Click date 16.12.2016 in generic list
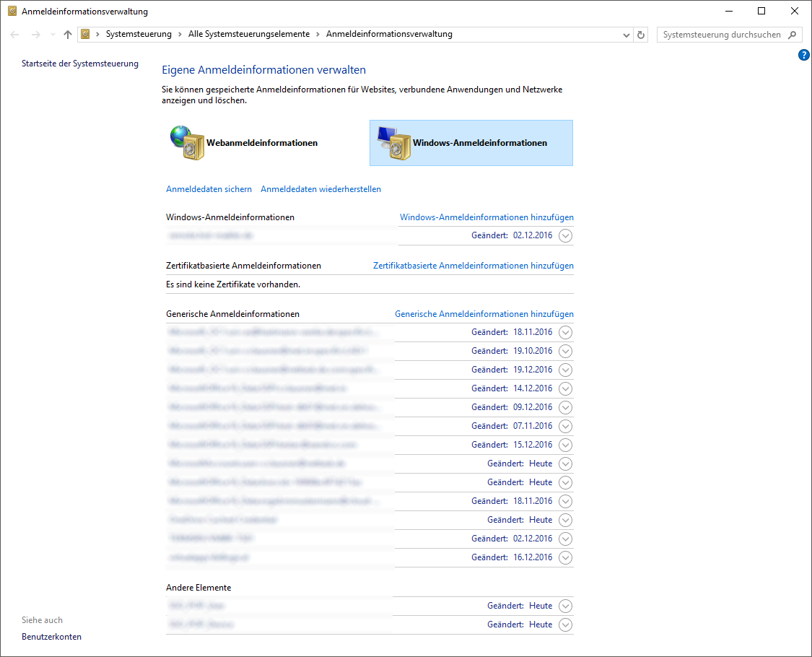 click(533, 557)
